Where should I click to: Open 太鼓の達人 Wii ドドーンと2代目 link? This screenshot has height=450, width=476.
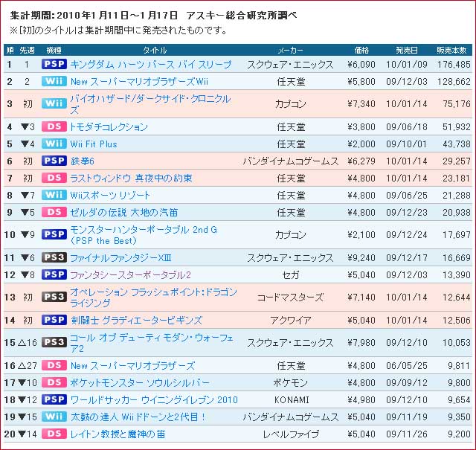click(138, 417)
